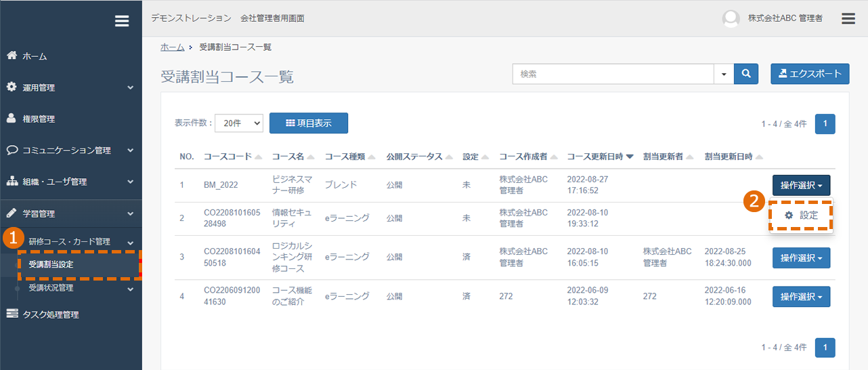Sort by the コース作成者 column
868x370 pixels.
click(x=528, y=157)
